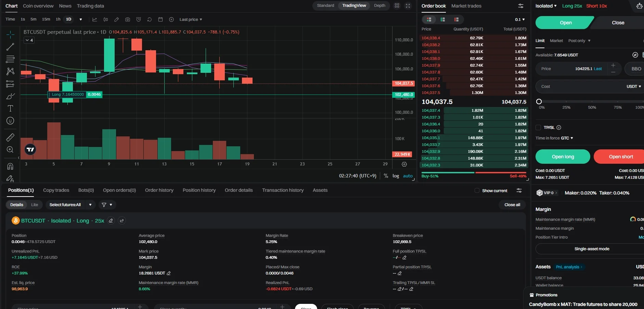Image resolution: width=644 pixels, height=309 pixels.
Task: Open the Order history tab
Action: coord(159,190)
